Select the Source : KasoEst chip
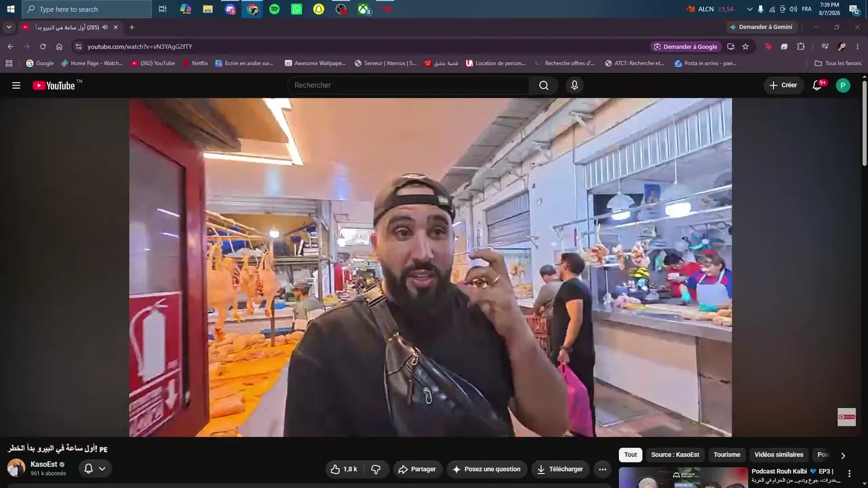868x488 pixels. point(675,455)
